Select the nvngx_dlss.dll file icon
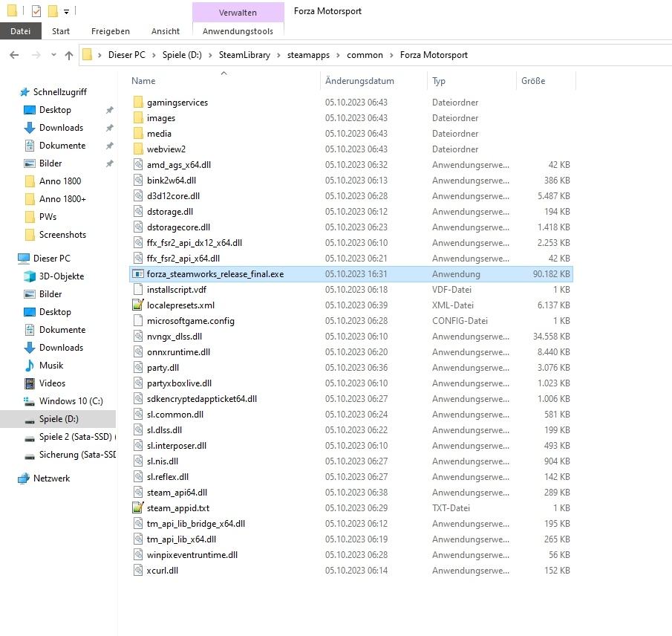Screen dimensions: 672x636 pyautogui.click(x=138, y=337)
